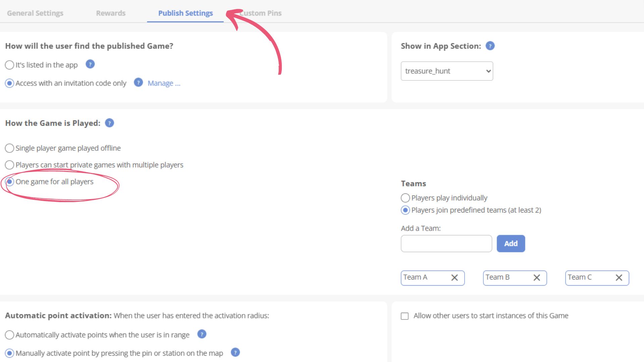
Task: Switch to the General Settings tab
Action: pos(35,13)
